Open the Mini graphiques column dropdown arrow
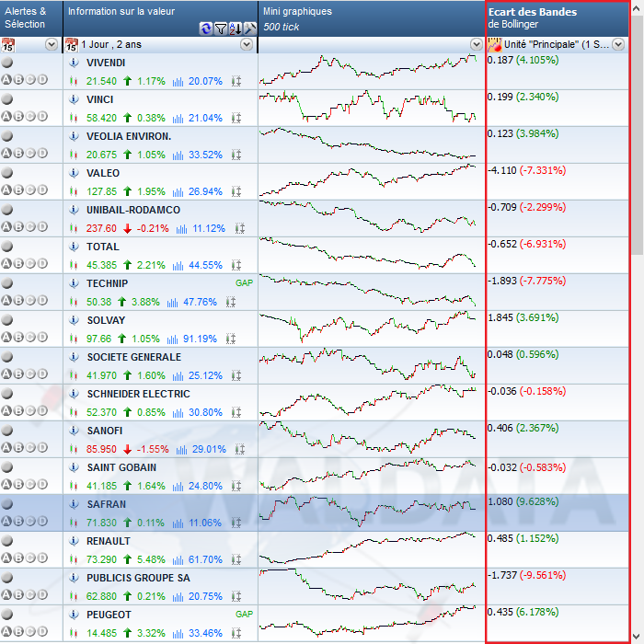Screen dimensions: 644x644 (x=477, y=44)
